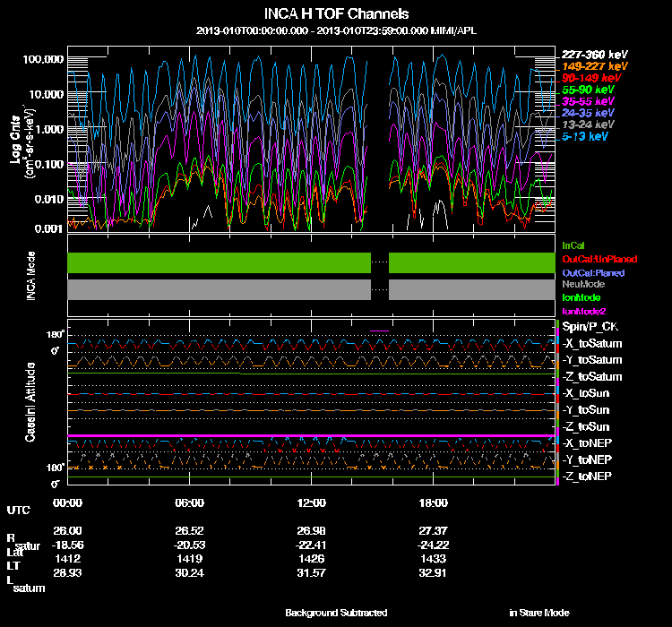The width and height of the screenshot is (672, 627).
Task: Click the -Y_toNEP attitude legend label
Action: [x=588, y=460]
